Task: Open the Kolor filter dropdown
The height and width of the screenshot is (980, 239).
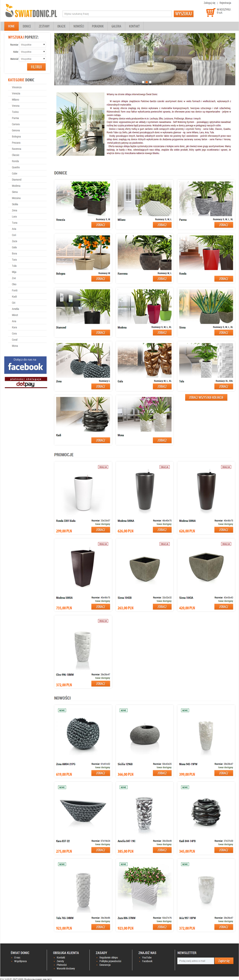Action: click(33, 52)
